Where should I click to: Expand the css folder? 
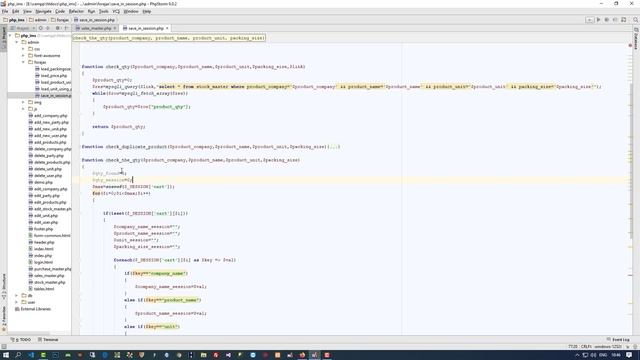[24, 49]
